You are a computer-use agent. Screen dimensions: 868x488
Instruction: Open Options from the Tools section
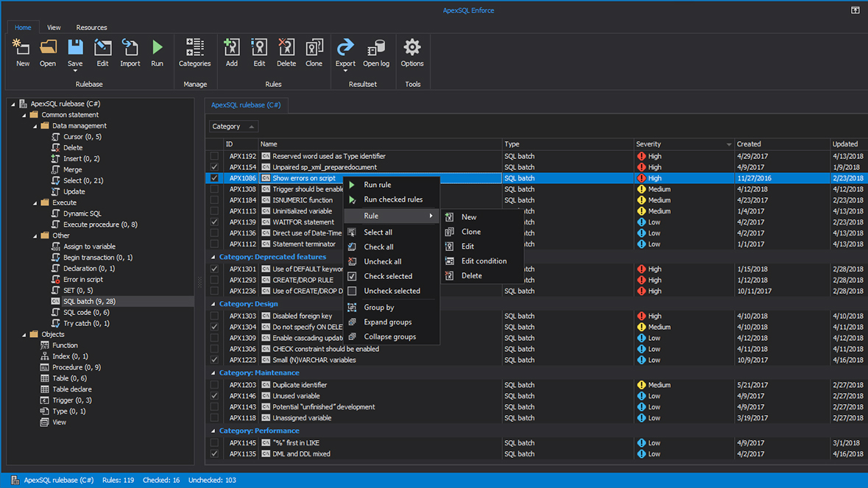(412, 52)
